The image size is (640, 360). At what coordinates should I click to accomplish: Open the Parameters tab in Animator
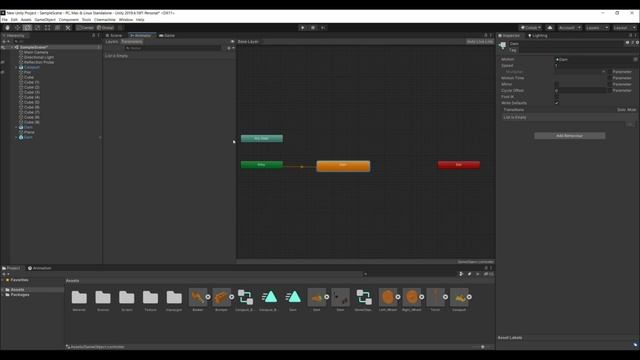132,42
